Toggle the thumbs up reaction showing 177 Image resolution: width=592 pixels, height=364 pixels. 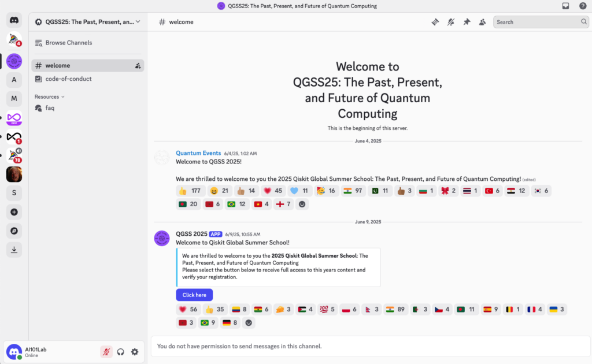tap(190, 191)
